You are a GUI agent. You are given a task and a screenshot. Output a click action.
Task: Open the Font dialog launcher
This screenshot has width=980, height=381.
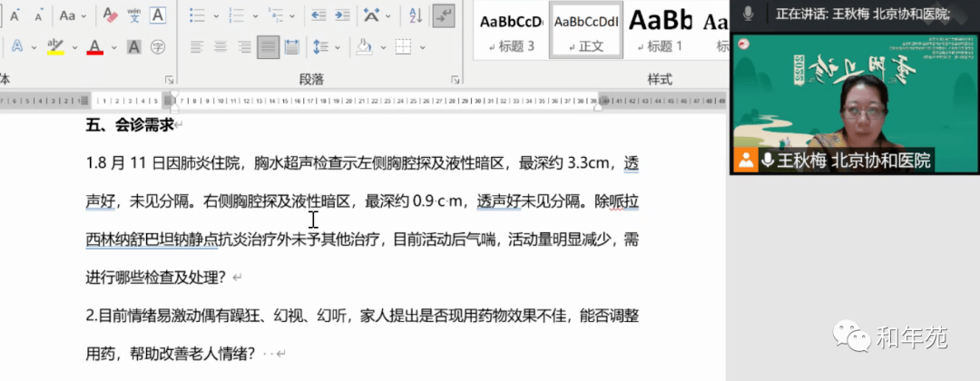click(x=169, y=80)
